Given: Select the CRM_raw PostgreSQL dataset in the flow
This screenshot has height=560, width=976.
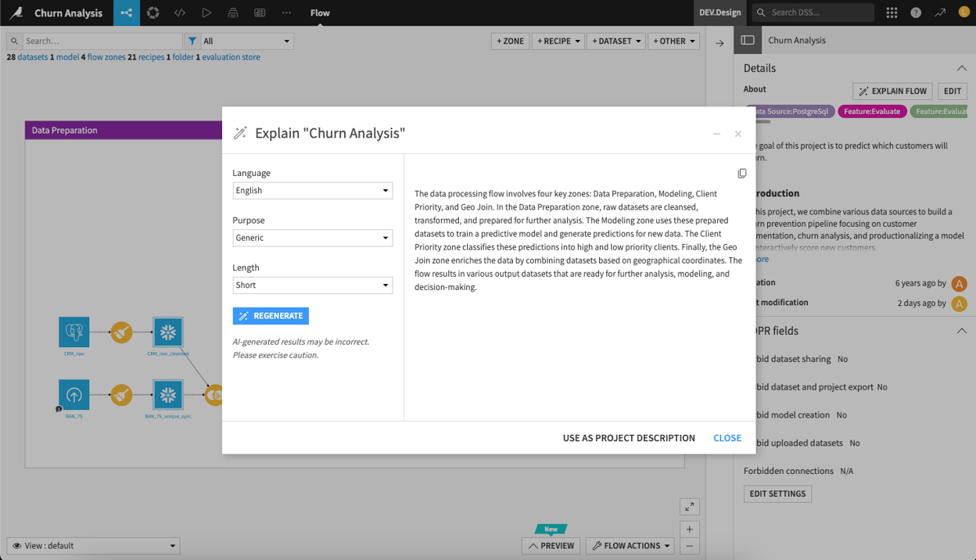Looking at the screenshot, I should coord(74,332).
